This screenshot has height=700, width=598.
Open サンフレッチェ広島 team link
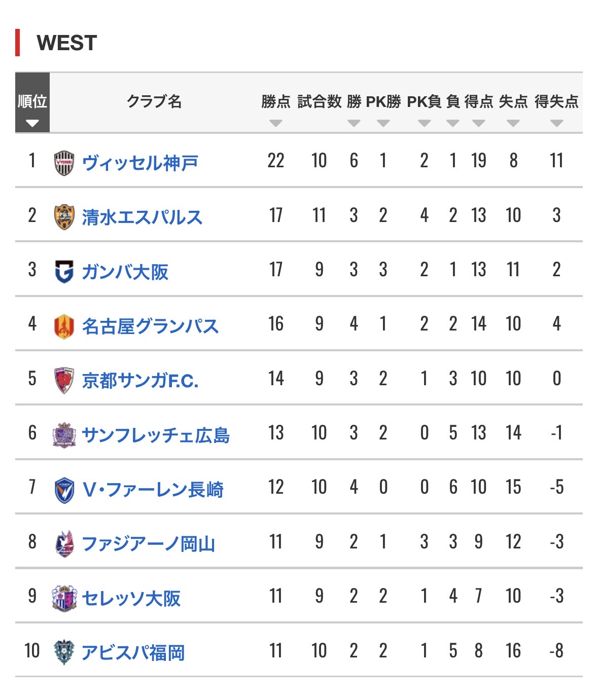pos(156,435)
